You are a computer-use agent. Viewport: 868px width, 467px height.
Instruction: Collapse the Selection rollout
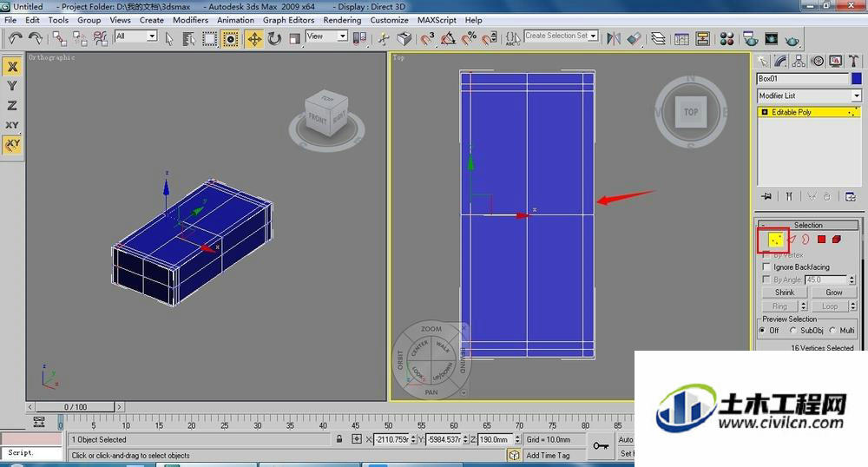pyautogui.click(x=808, y=225)
